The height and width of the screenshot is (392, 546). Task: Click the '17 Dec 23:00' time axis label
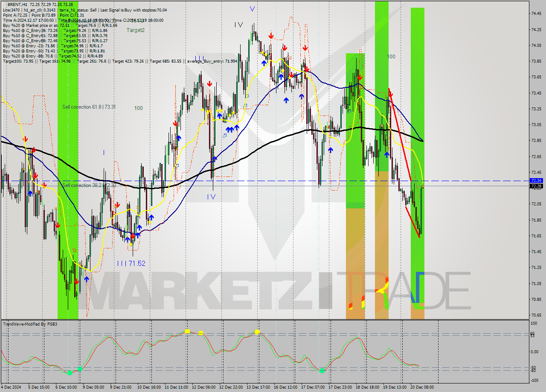click(x=340, y=387)
